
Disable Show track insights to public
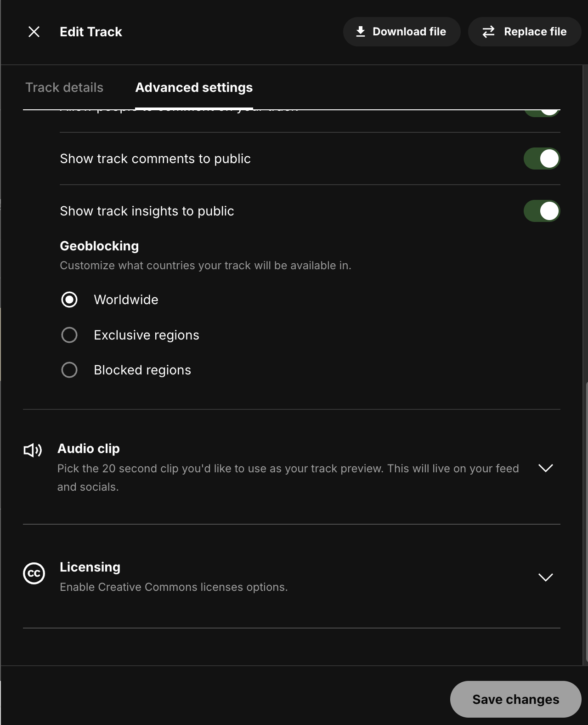coord(542,210)
